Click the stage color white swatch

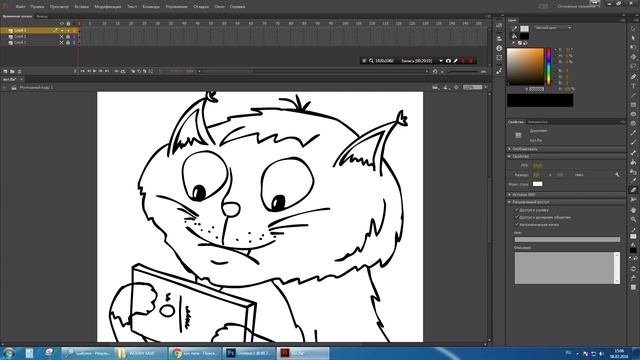[x=538, y=184]
